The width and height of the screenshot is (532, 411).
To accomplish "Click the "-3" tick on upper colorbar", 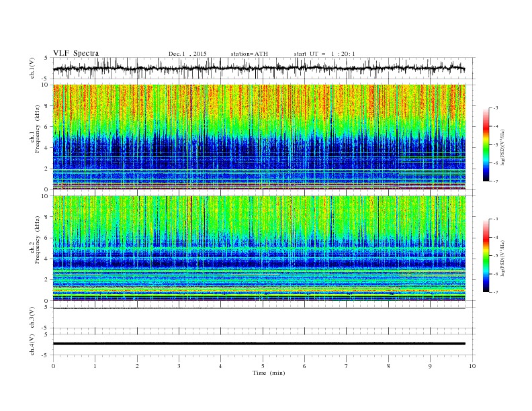I will click(x=496, y=108).
